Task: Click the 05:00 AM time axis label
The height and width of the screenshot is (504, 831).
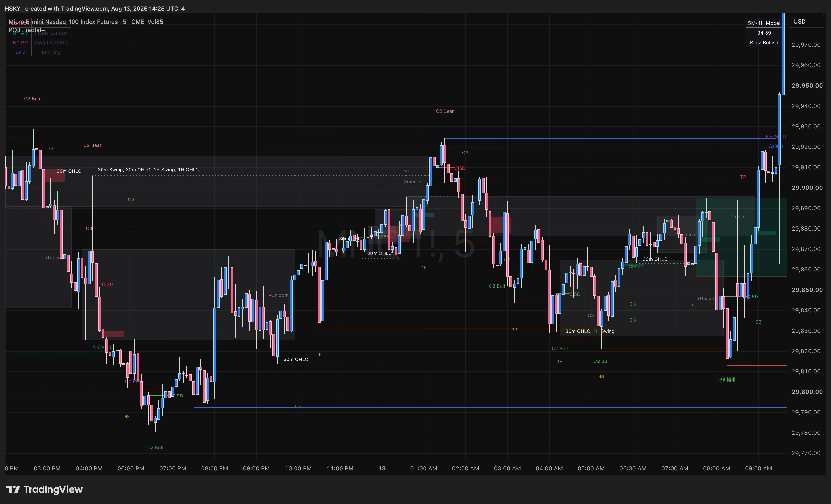Action: pyautogui.click(x=591, y=468)
